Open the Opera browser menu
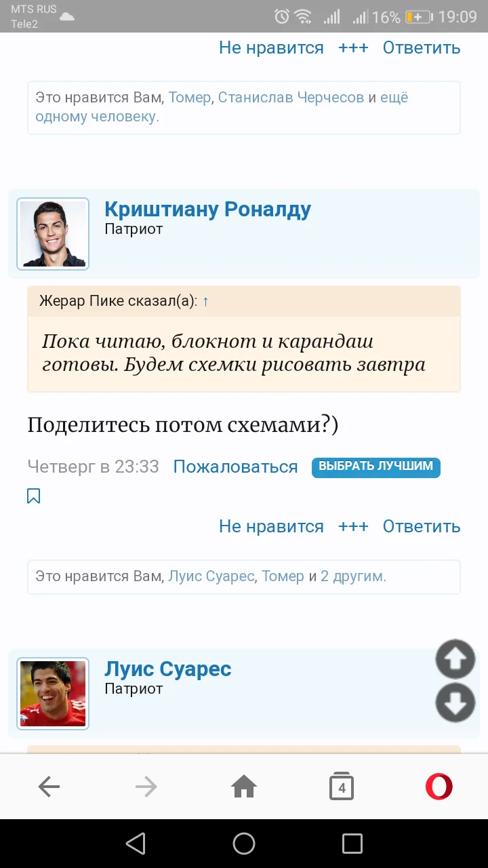The width and height of the screenshot is (488, 868). [439, 787]
